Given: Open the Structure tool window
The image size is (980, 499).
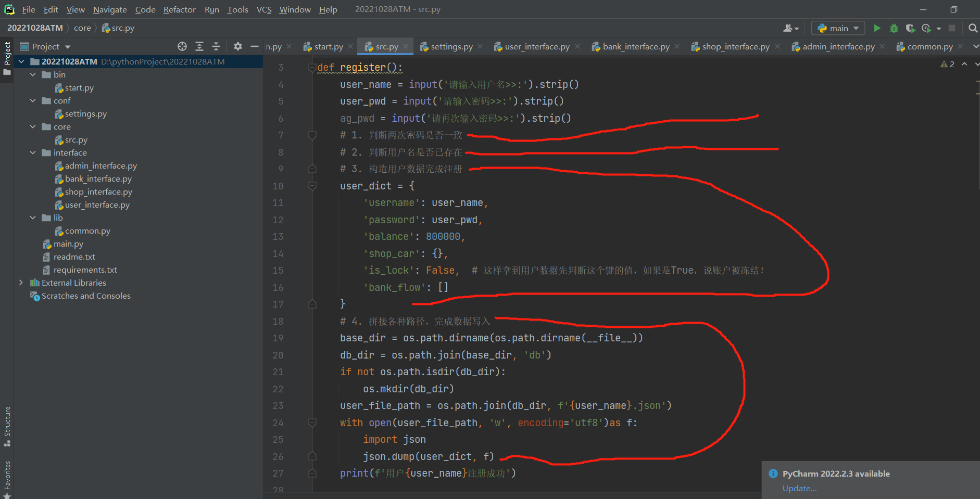Looking at the screenshot, I should pos(7,426).
